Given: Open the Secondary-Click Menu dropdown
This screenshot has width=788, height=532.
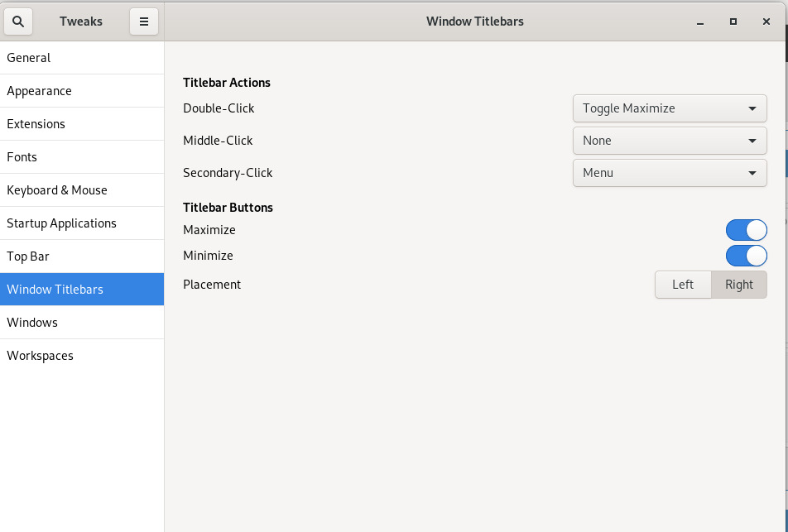Looking at the screenshot, I should 669,173.
